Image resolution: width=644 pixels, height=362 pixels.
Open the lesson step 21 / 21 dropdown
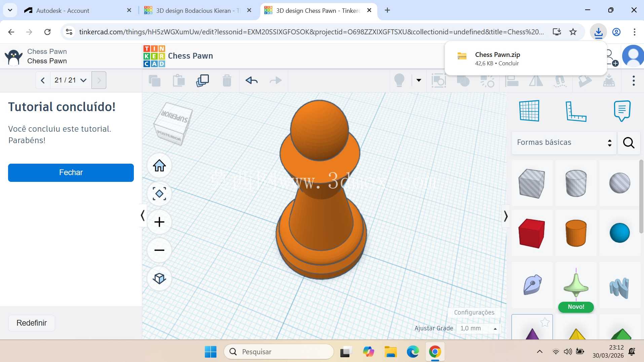point(71,80)
